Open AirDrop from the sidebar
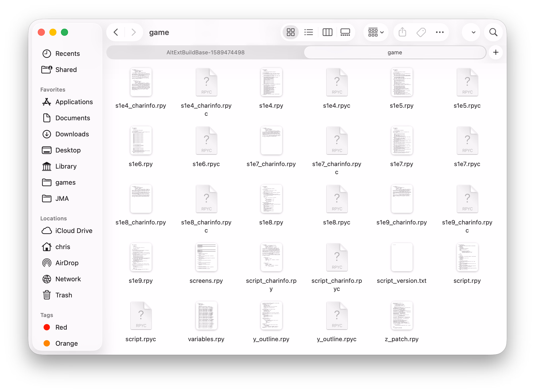 pyautogui.click(x=67, y=263)
